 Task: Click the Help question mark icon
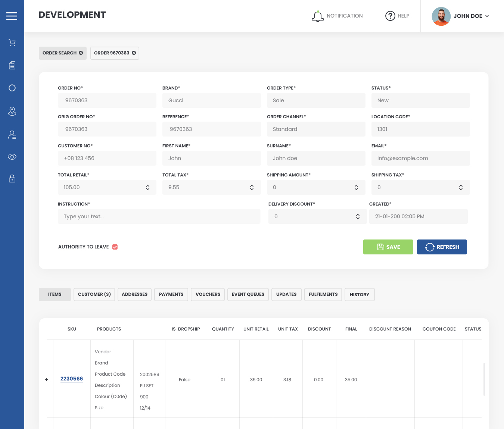[x=390, y=16]
